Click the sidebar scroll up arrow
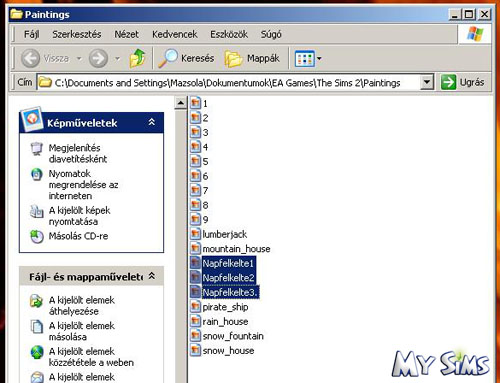 coord(180,103)
